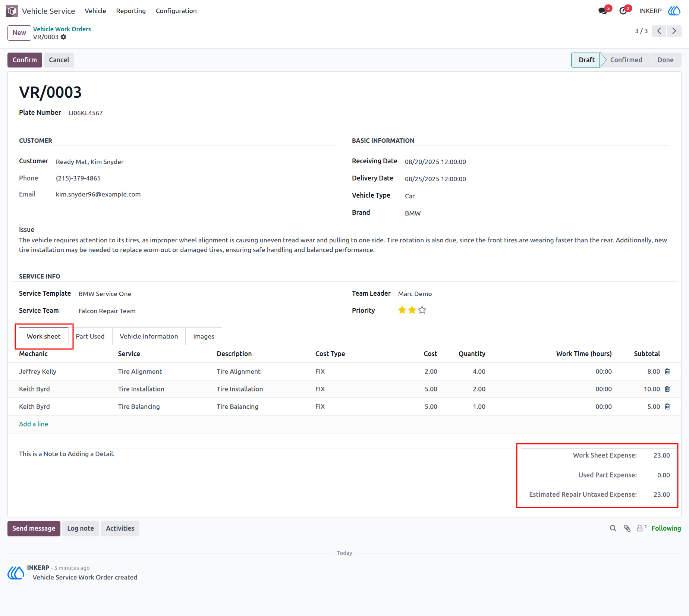The image size is (689, 616).
Task: Open the Vehicle Service app icon
Action: (12, 11)
